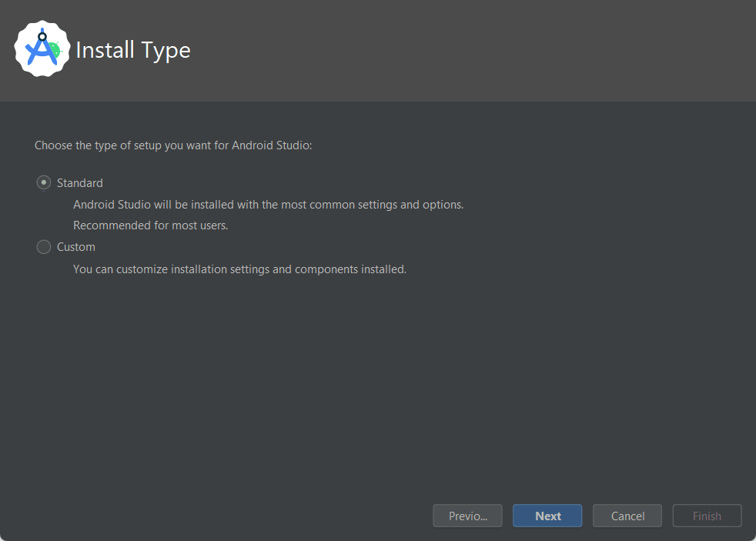Click the Android Studio logo icon

(42, 49)
